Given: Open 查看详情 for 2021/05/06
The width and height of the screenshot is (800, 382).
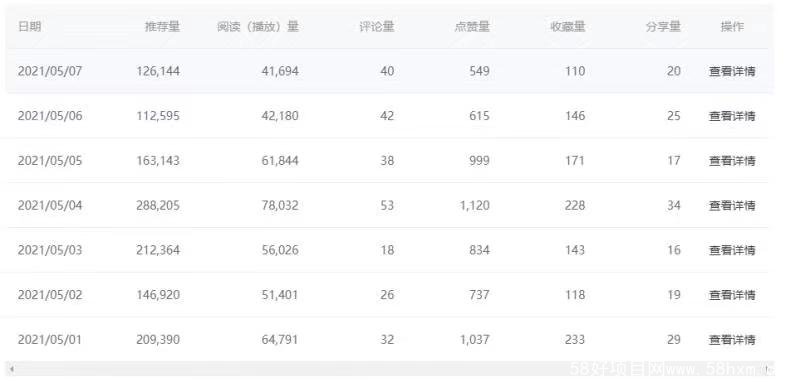Looking at the screenshot, I should (732, 116).
